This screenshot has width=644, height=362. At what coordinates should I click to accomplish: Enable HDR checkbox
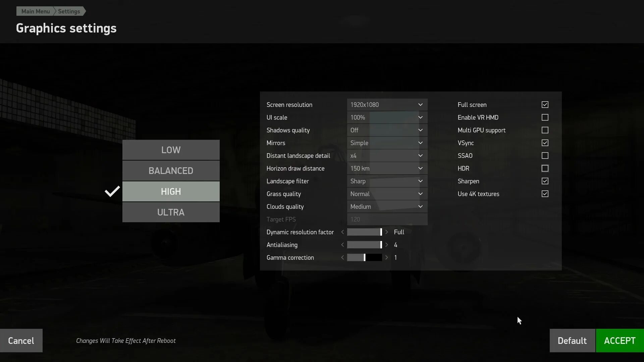[x=545, y=168]
